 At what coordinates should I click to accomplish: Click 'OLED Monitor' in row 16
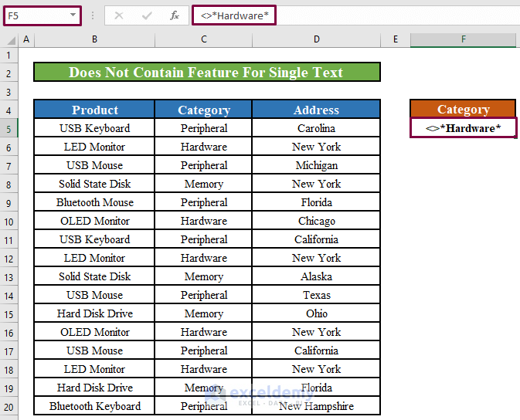(x=94, y=333)
